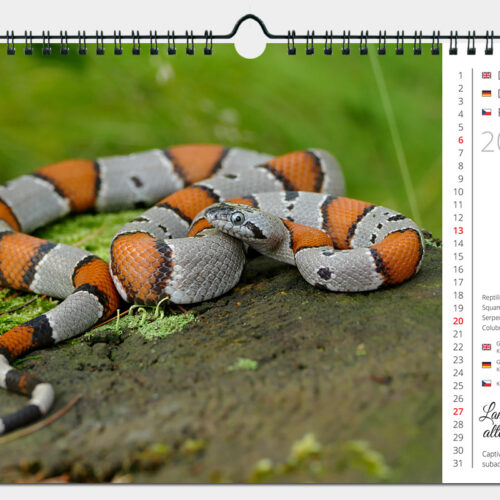
Task: Click the snake's eye
Action: click(238, 218)
